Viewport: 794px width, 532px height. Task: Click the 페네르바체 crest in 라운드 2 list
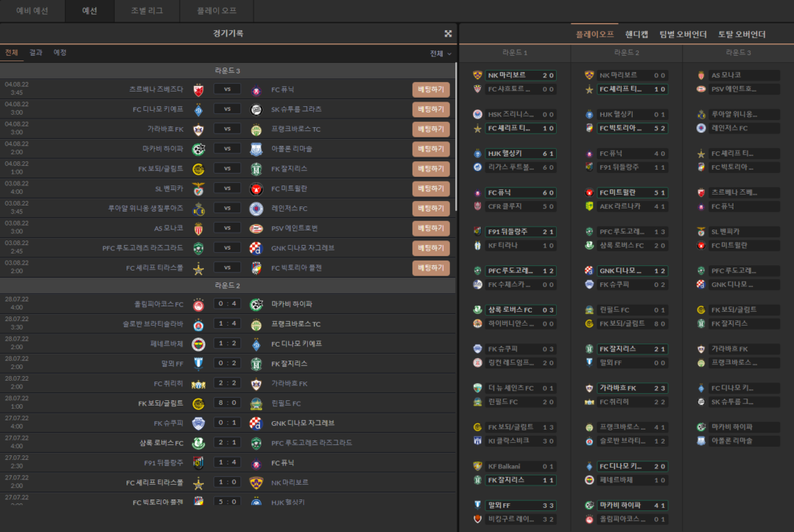[x=198, y=344]
